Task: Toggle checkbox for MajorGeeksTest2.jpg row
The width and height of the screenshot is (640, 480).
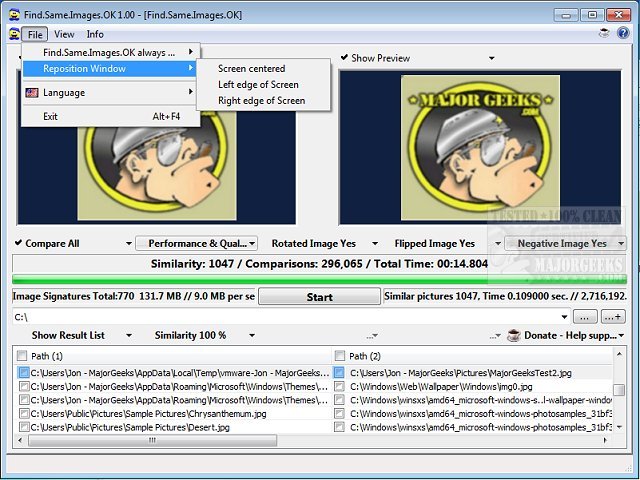Action: click(x=339, y=372)
